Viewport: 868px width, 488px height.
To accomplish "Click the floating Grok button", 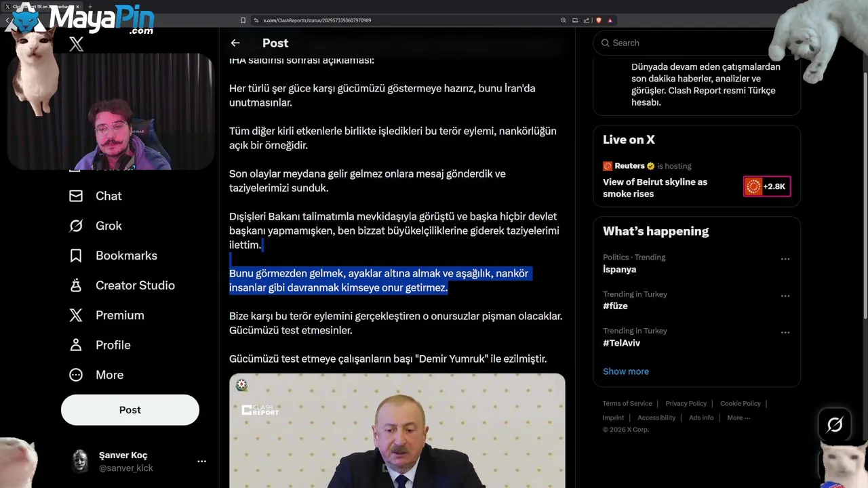I will 835,425.
